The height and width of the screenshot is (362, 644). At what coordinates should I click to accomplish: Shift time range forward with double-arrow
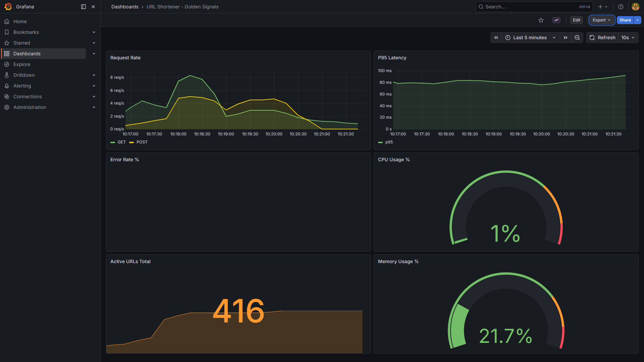point(566,38)
